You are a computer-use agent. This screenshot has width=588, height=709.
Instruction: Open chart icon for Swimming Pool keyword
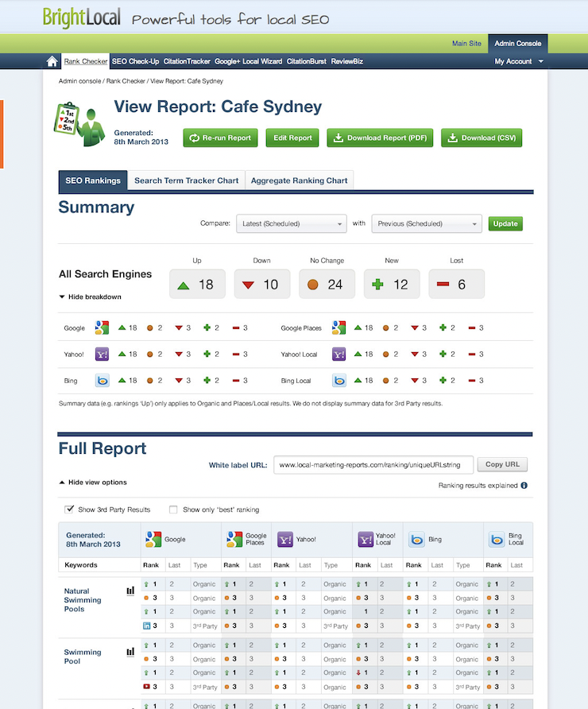[x=130, y=652]
